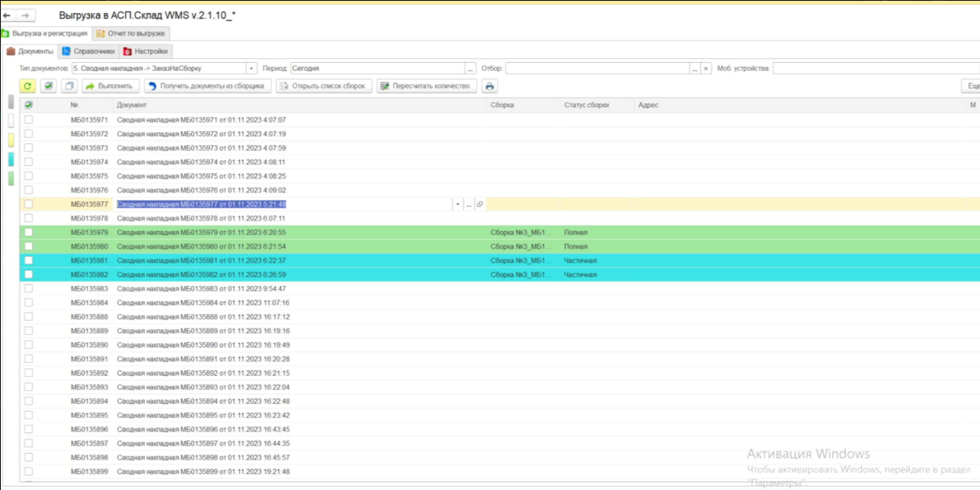Screen dimensions: 980x490
Task: Open the Справочники tab
Action: 89,51
